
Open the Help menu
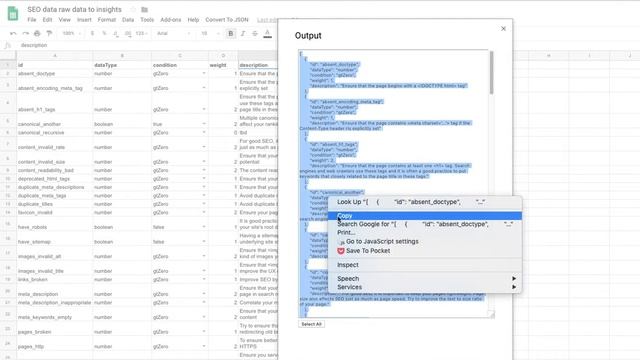click(x=193, y=20)
